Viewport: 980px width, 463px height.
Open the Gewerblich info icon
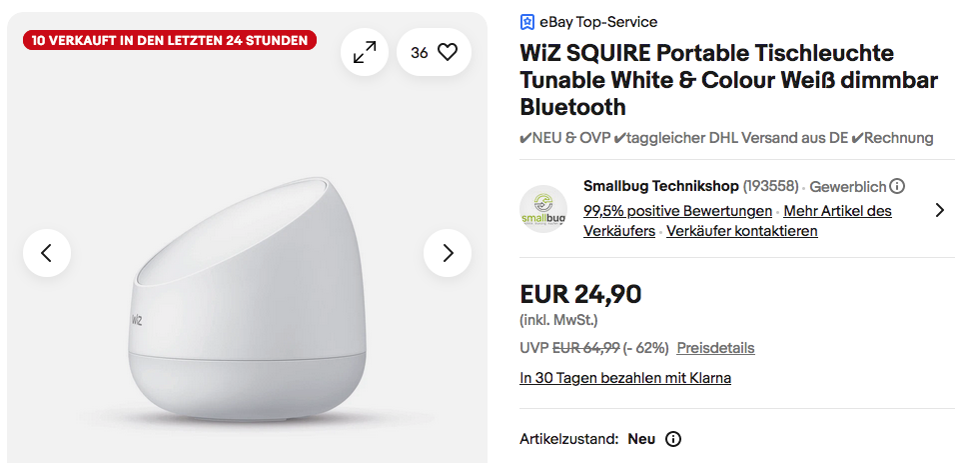click(897, 186)
